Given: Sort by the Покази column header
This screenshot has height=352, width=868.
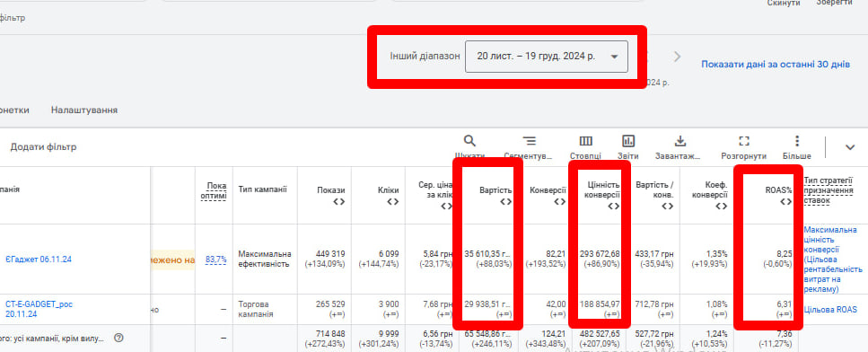Looking at the screenshot, I should [331, 189].
